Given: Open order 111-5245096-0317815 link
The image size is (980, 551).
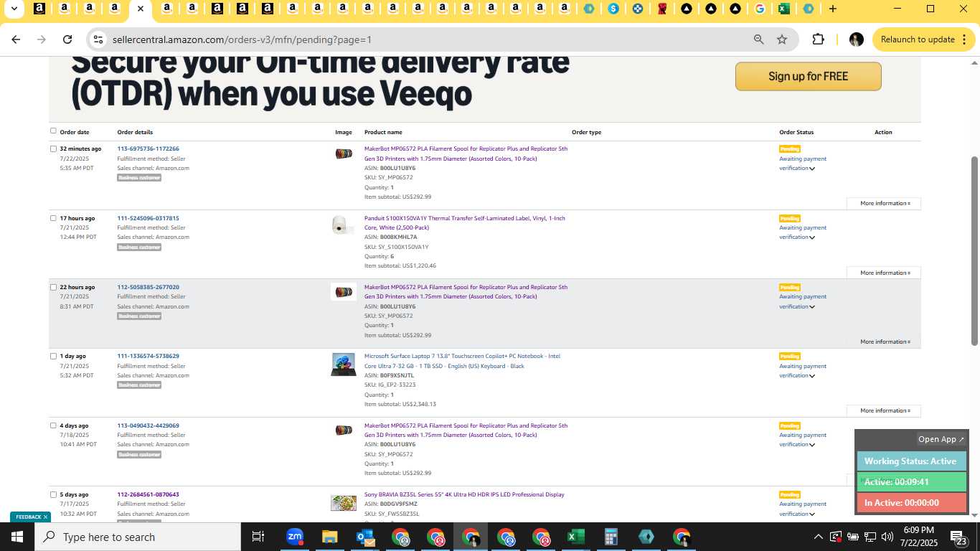Looking at the screenshot, I should [x=149, y=218].
